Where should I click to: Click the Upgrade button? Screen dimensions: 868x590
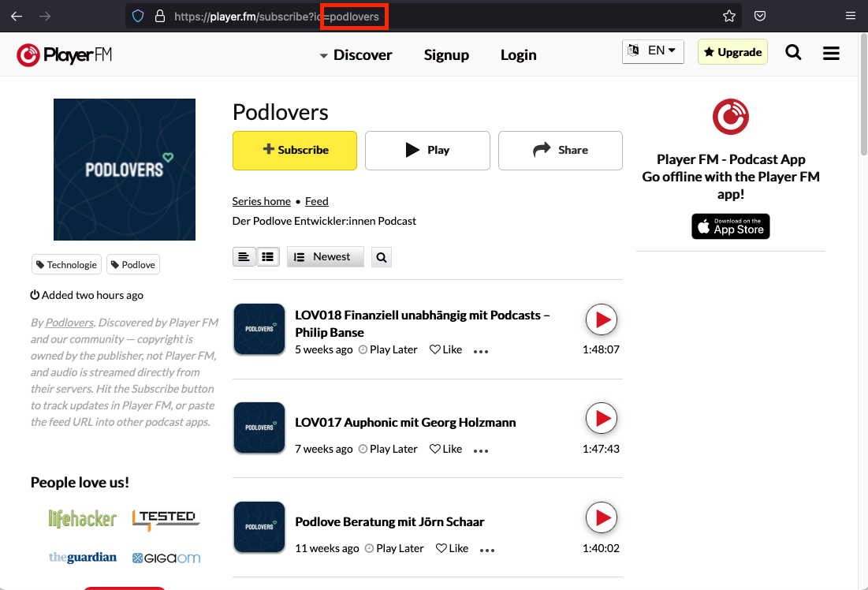point(733,52)
